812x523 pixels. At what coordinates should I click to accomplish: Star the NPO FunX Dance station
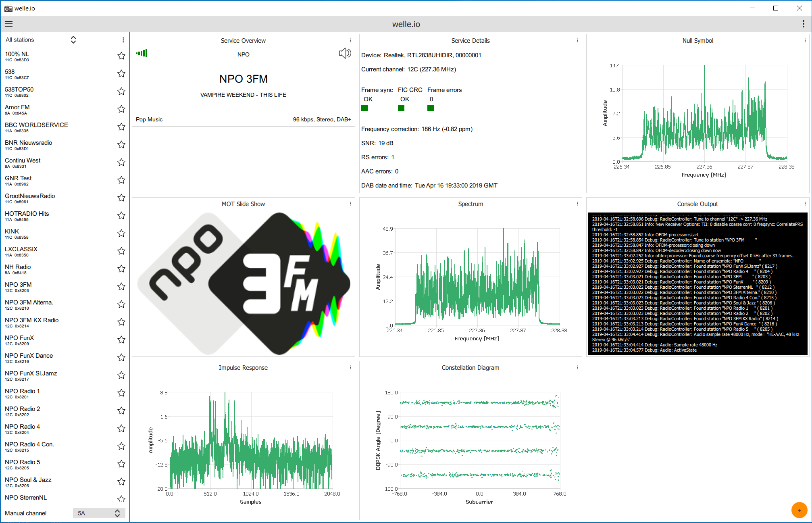coord(121,358)
